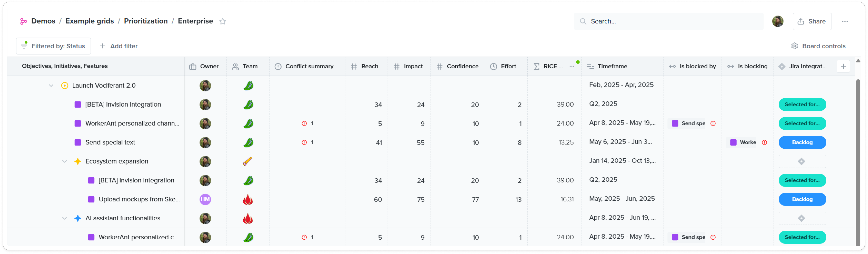
Task: Click the RICE score 16.31
Action: point(567,199)
